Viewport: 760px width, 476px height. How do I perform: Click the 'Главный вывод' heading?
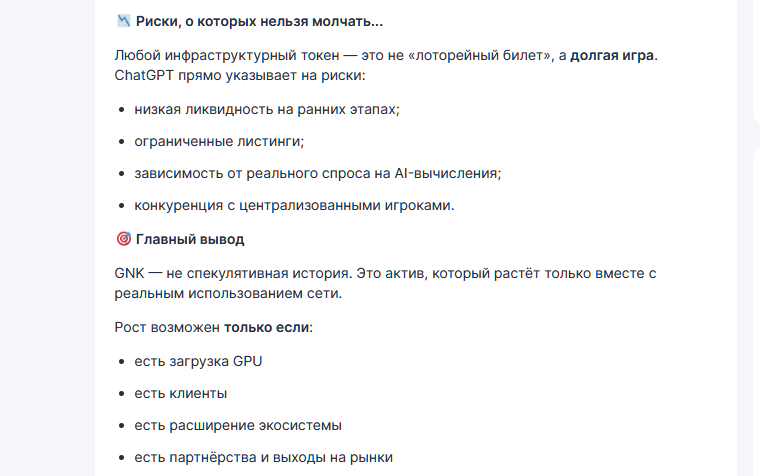tap(190, 239)
